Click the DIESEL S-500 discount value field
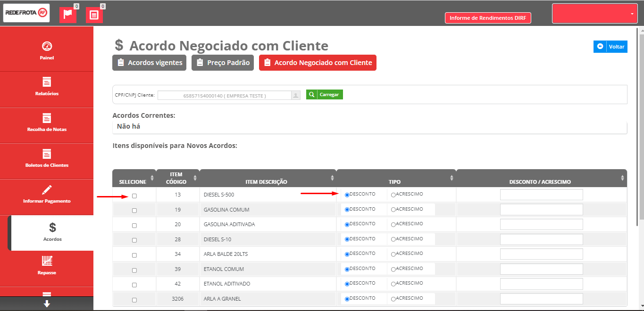This screenshot has height=311, width=644. [542, 195]
